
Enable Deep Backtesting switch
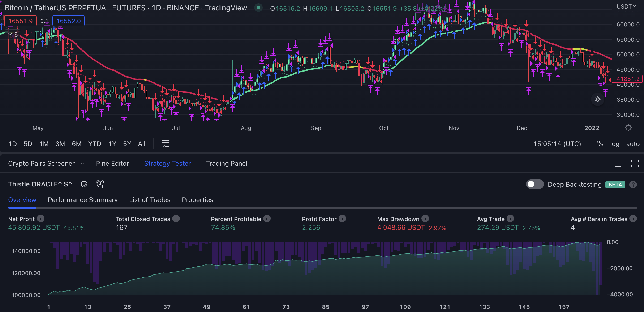pos(535,184)
